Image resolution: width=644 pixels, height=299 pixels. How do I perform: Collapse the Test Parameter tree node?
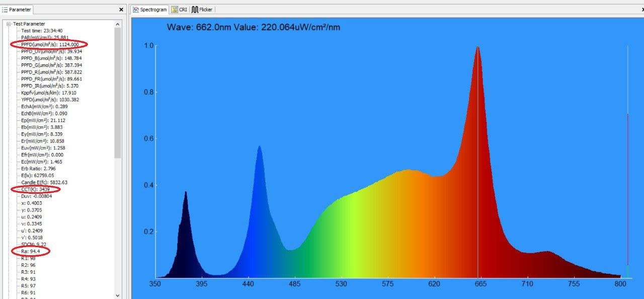[9, 24]
